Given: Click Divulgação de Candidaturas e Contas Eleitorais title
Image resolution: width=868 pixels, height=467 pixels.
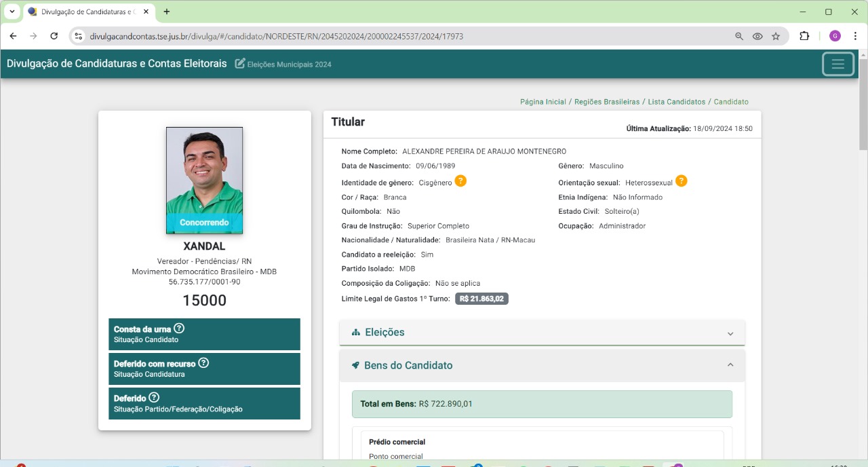Looking at the screenshot, I should click(x=117, y=64).
